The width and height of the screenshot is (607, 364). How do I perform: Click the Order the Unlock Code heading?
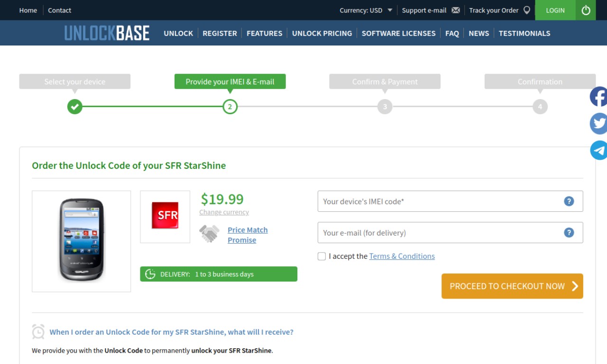coord(129,165)
